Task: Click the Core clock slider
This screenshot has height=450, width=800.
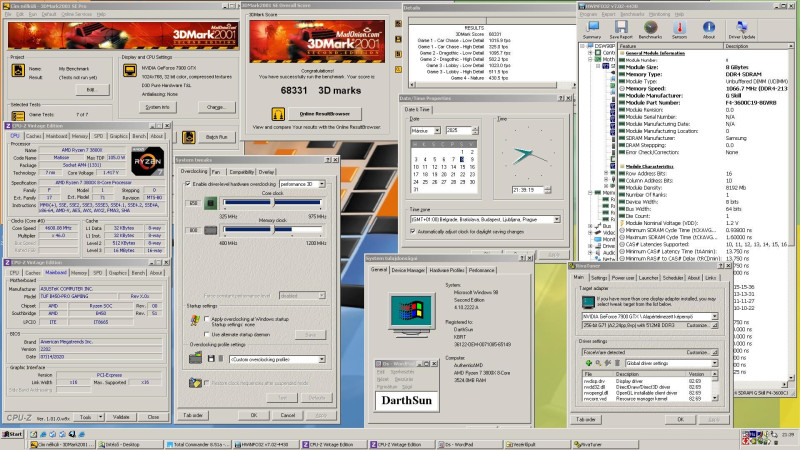Action: pyautogui.click(x=272, y=203)
